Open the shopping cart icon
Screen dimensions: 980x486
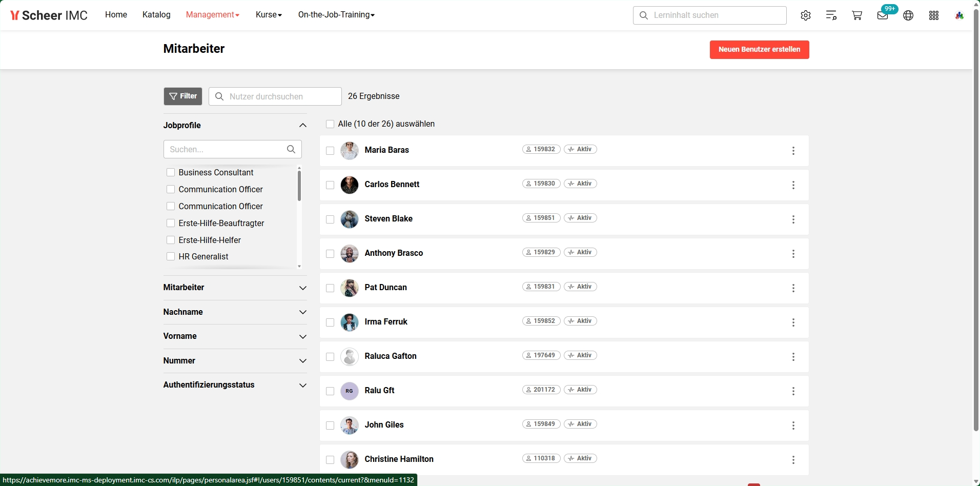(857, 15)
